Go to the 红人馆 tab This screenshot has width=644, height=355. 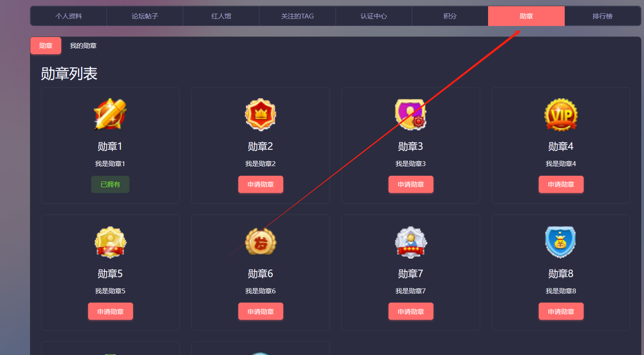click(x=221, y=16)
